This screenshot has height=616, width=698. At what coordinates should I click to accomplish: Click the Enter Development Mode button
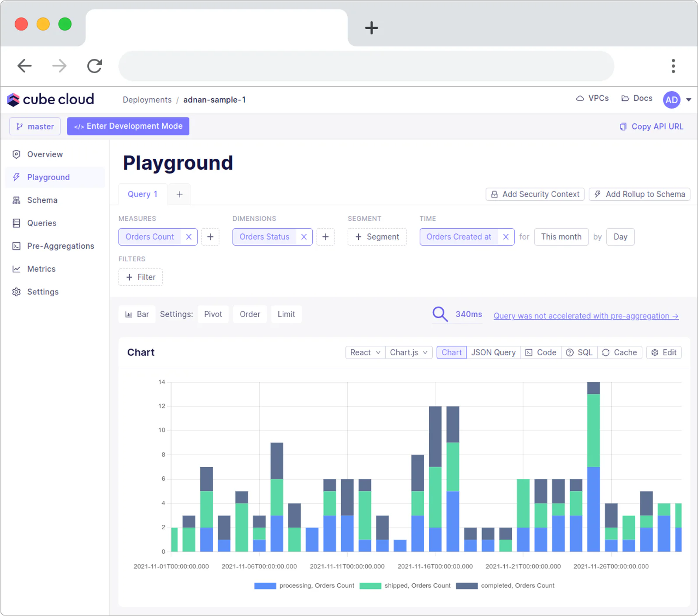(x=128, y=126)
